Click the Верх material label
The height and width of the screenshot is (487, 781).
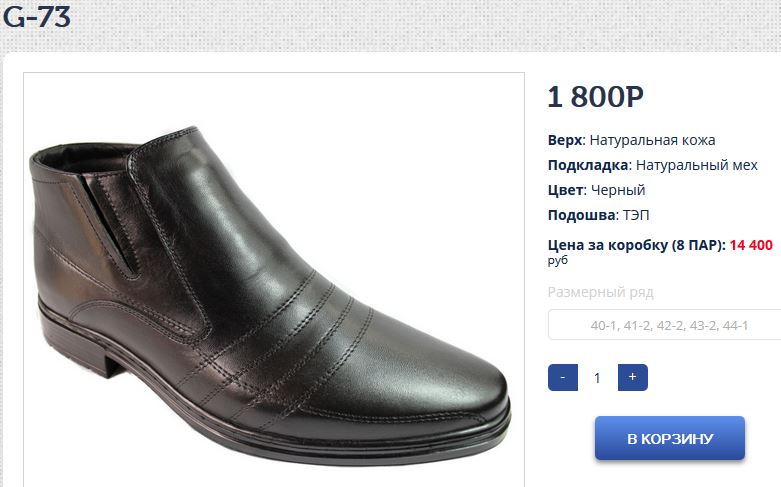pyautogui.click(x=565, y=140)
